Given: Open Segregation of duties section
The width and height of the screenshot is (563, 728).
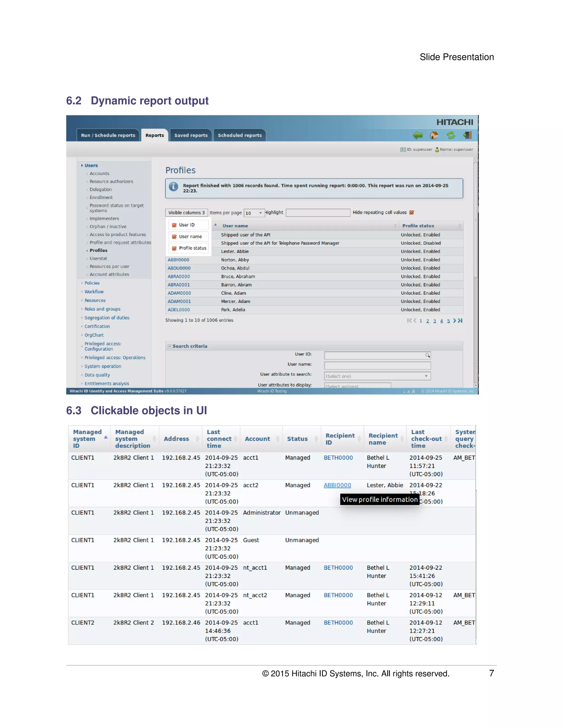Looking at the screenshot, I should point(107,318).
